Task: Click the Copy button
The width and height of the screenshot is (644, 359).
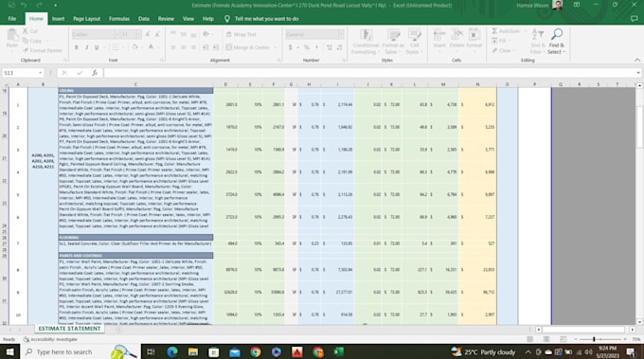Action: coord(33,41)
